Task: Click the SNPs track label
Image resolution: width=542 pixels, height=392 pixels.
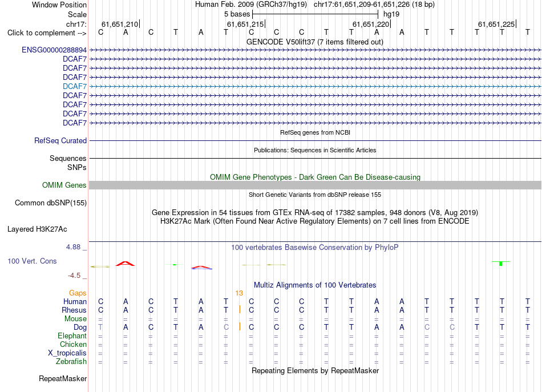Action: (77, 167)
